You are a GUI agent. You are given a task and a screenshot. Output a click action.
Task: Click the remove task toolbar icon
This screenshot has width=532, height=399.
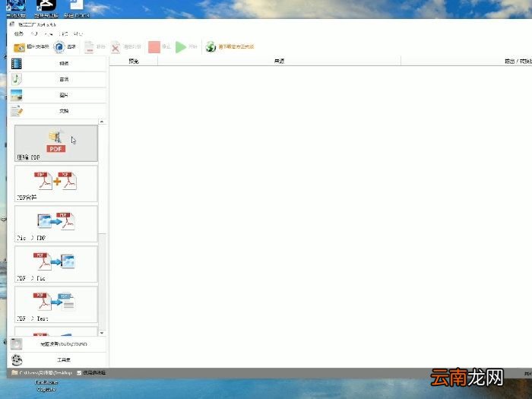pos(90,47)
